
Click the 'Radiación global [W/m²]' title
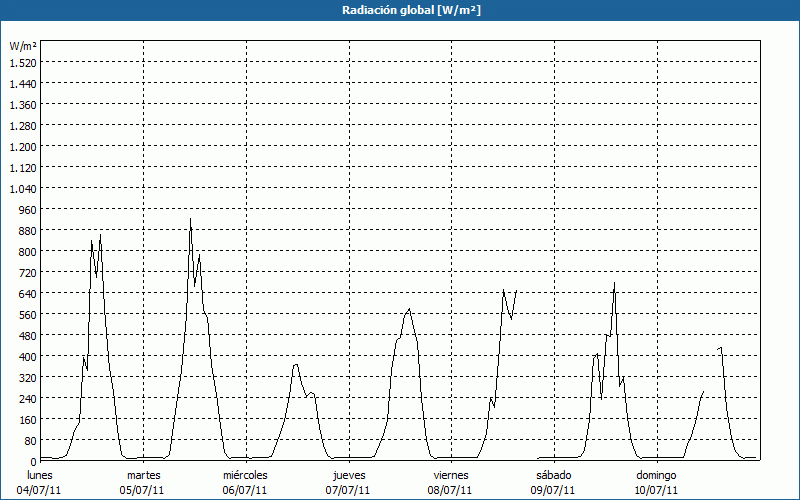click(x=411, y=10)
